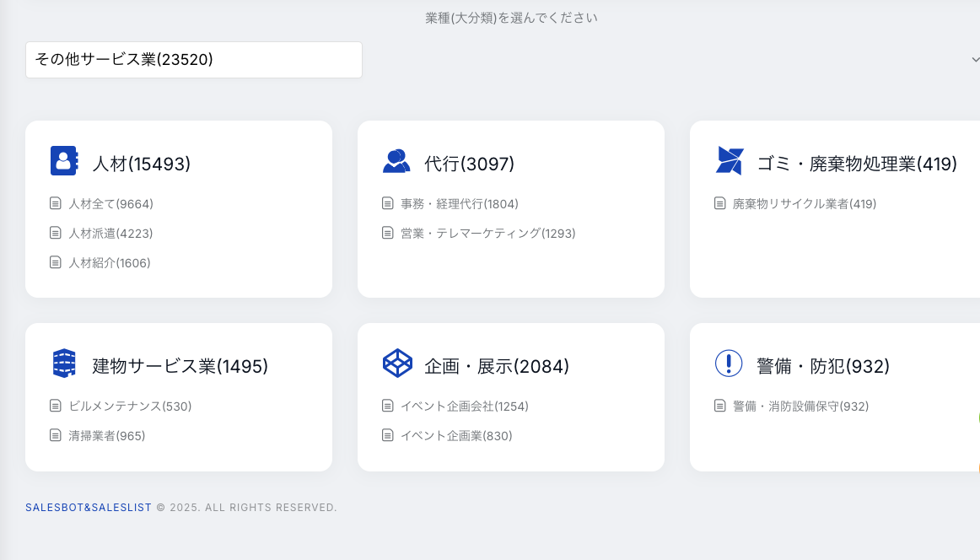
Task: Click the people icon beside 代行
Action: (396, 161)
